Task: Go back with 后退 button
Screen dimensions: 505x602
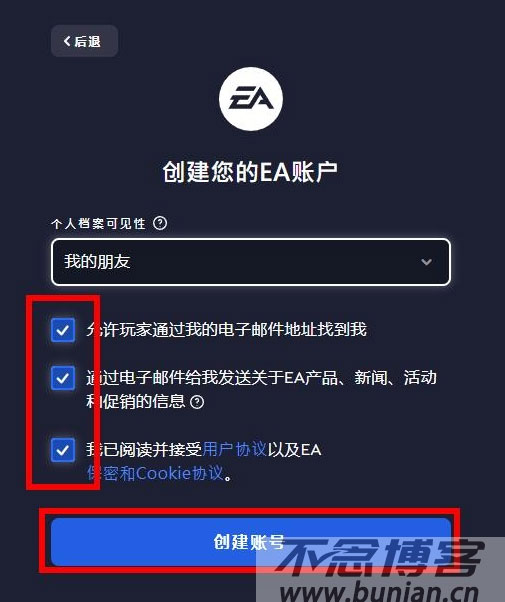Action: (84, 41)
